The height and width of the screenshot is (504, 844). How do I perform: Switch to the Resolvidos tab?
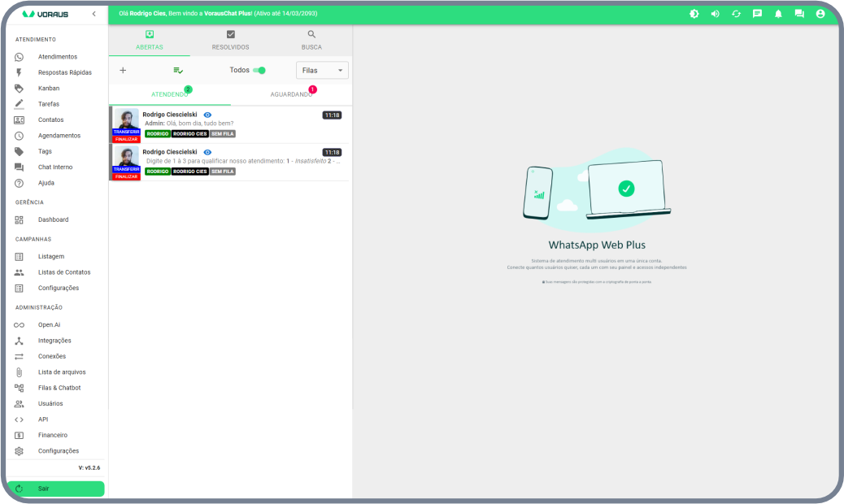tap(230, 40)
